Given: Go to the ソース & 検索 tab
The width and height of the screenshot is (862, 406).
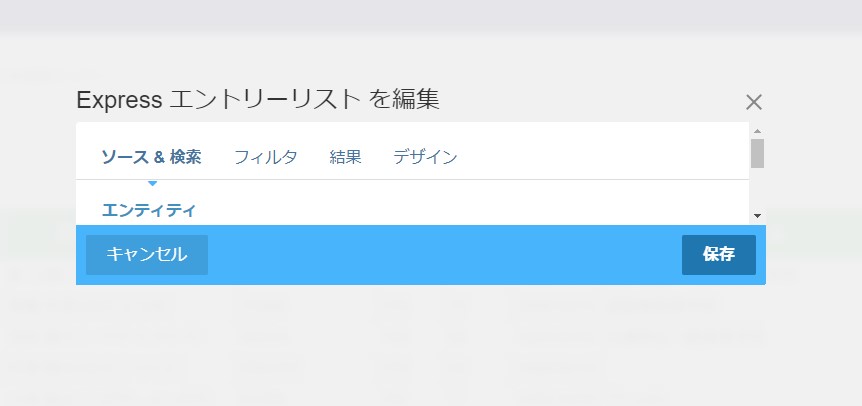Looking at the screenshot, I should click(151, 157).
